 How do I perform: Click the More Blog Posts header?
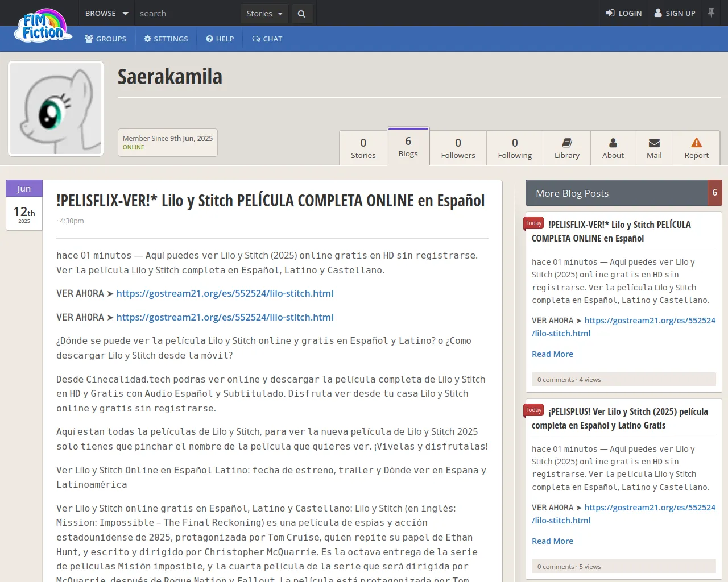click(x=617, y=193)
